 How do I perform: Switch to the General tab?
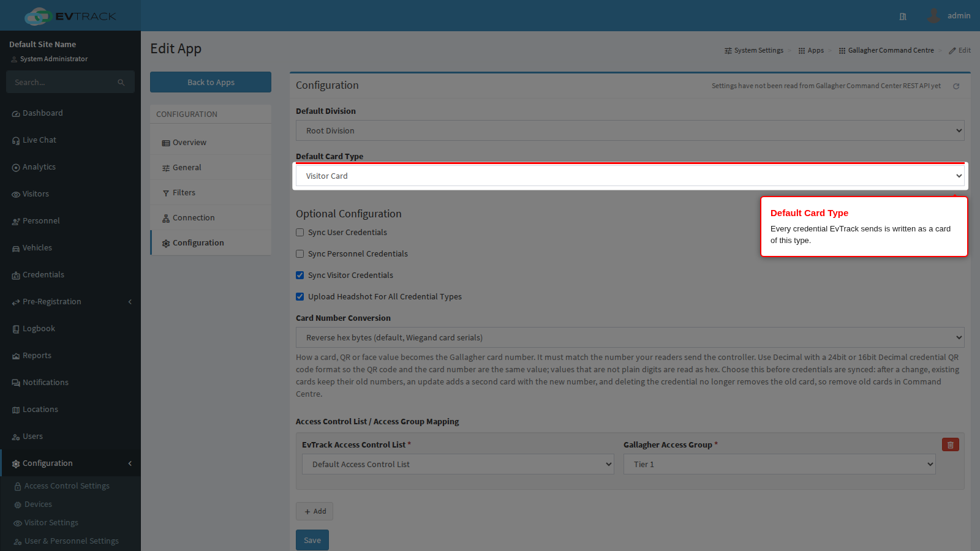coord(211,168)
